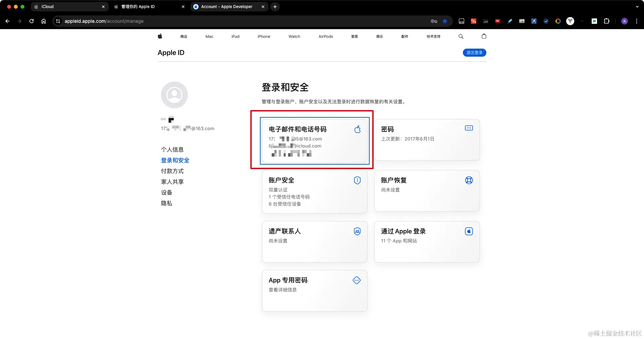Switch to the iCloud tab
Image resolution: width=644 pixels, height=339 pixels.
coord(69,7)
